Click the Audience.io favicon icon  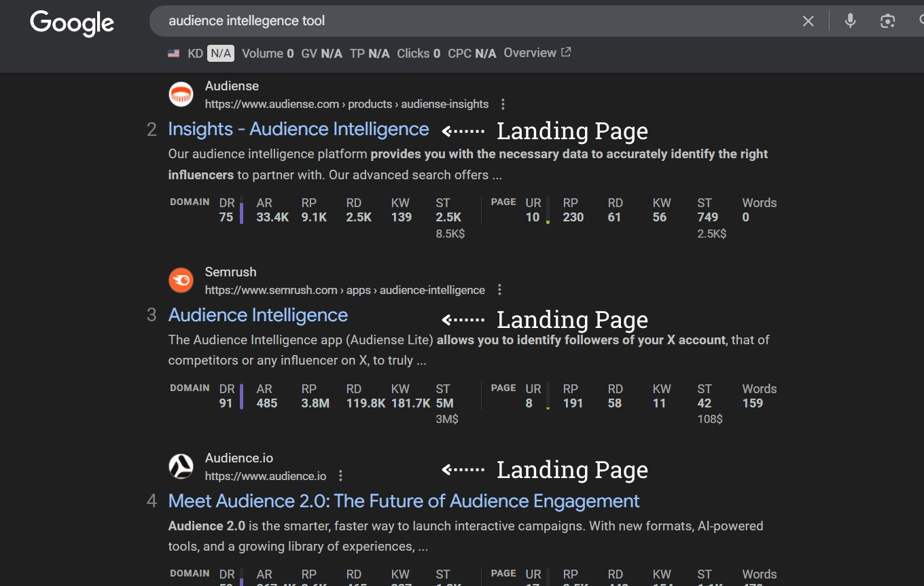click(x=181, y=466)
